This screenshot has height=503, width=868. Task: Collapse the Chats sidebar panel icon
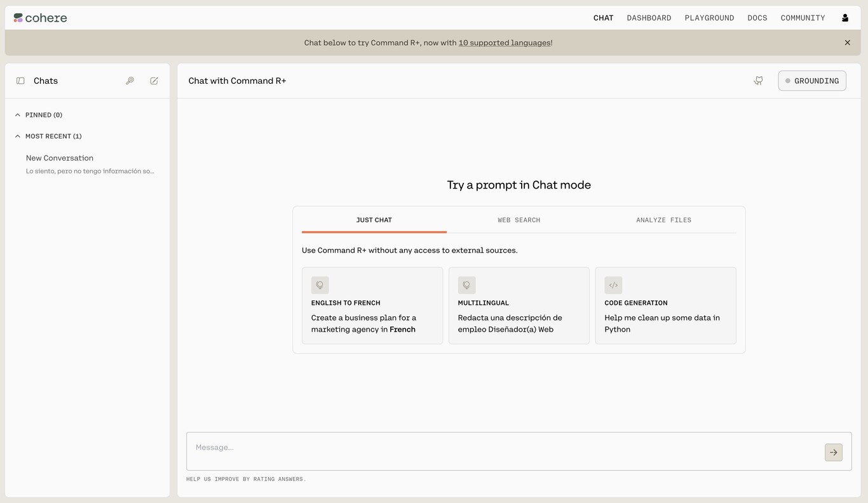coord(20,81)
